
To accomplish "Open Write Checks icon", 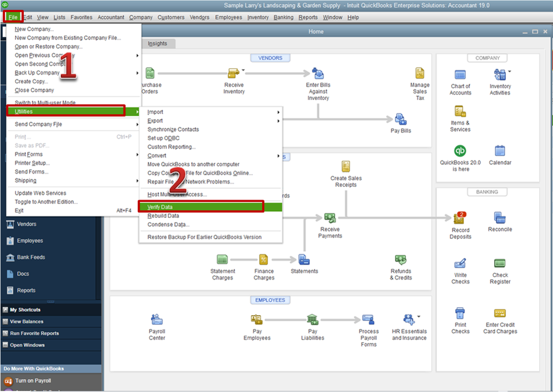I will 460,263.
